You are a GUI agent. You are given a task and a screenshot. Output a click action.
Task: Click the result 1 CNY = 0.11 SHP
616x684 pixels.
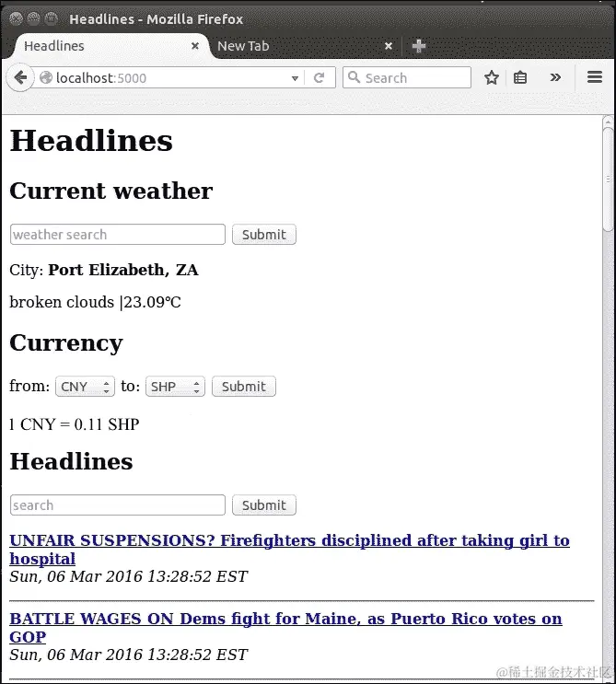click(x=75, y=424)
